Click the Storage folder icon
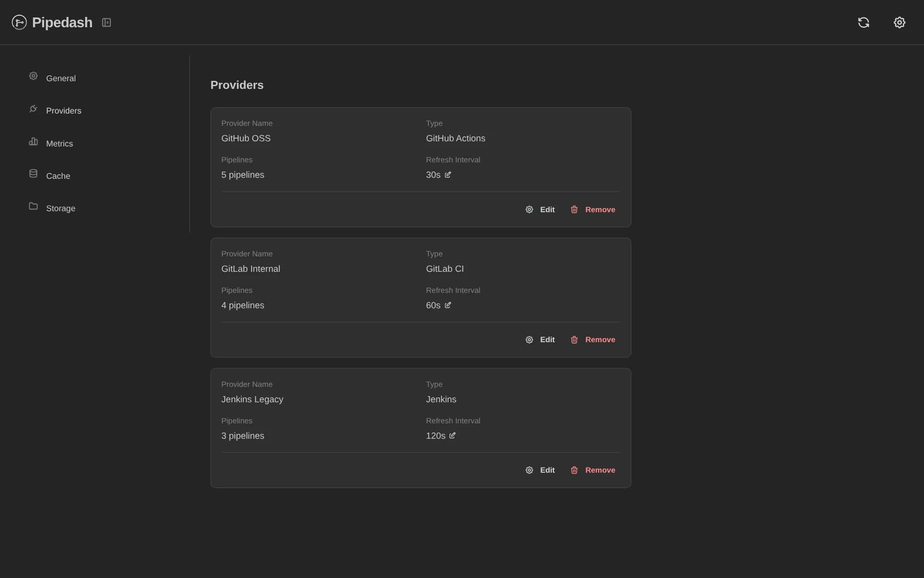The height and width of the screenshot is (578, 924). [x=33, y=206]
